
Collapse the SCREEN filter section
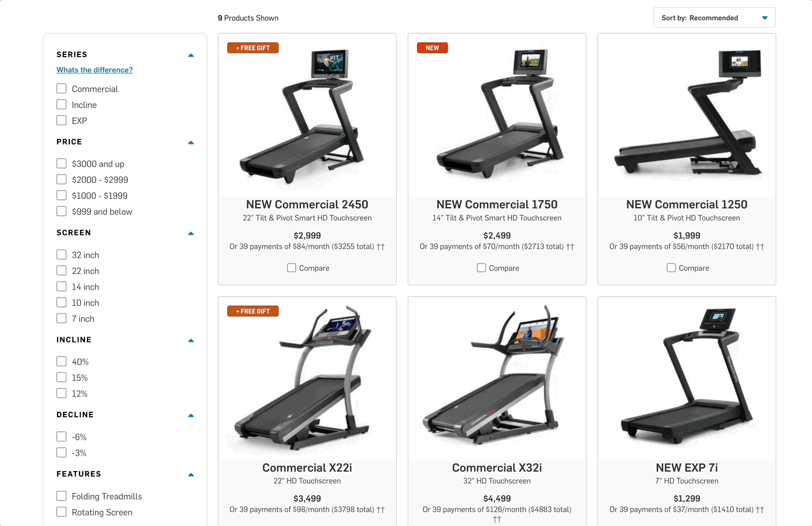point(191,233)
